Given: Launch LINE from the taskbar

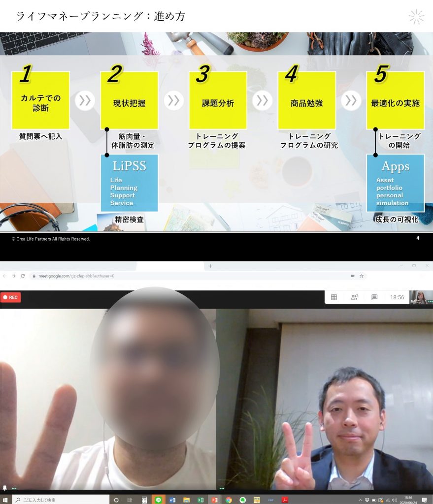Looking at the screenshot, I should (x=158, y=500).
